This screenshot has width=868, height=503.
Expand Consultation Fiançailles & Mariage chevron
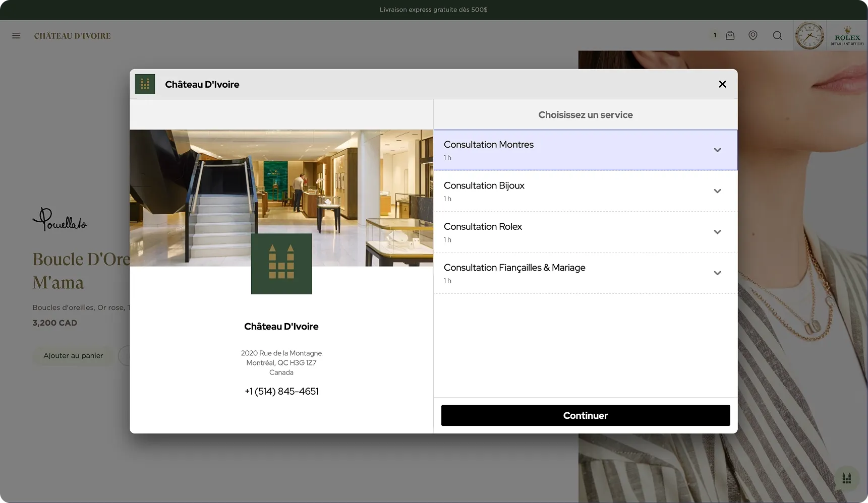click(x=717, y=273)
